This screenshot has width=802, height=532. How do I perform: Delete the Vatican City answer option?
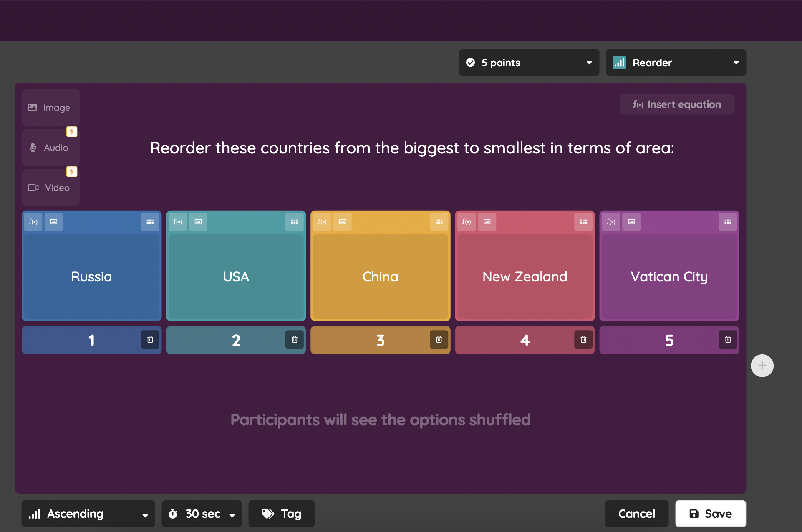pos(726,340)
